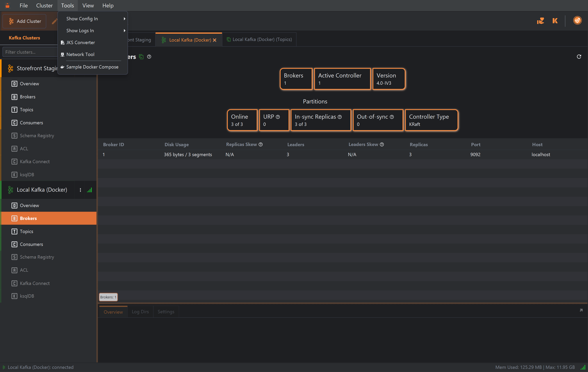
Task: Open the Help menu
Action: tap(108, 5)
